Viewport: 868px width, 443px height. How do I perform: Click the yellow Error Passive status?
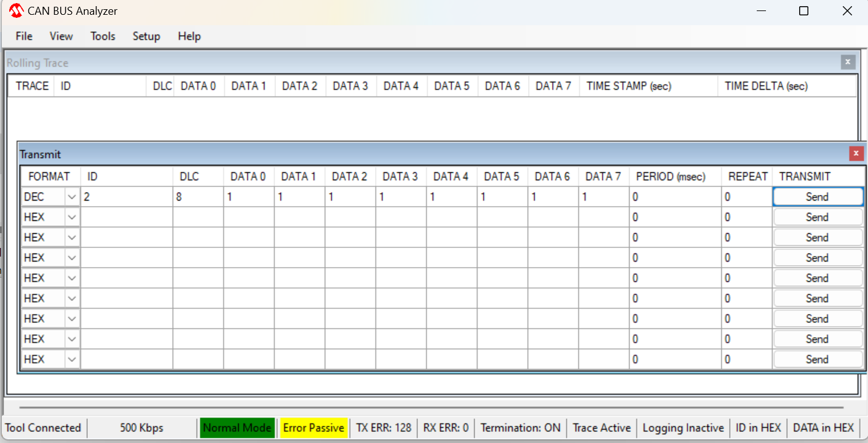pos(314,428)
